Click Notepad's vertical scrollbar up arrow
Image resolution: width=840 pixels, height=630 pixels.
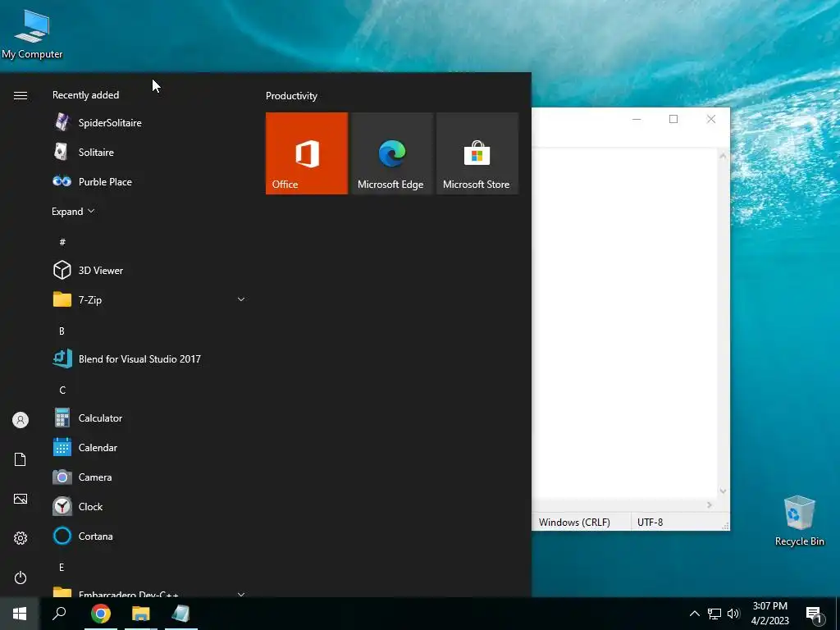pos(724,156)
